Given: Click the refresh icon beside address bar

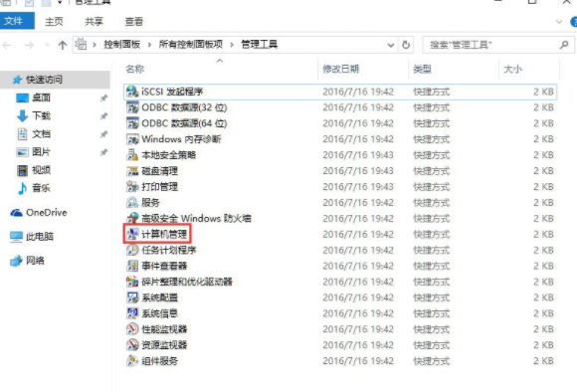Looking at the screenshot, I should (406, 45).
